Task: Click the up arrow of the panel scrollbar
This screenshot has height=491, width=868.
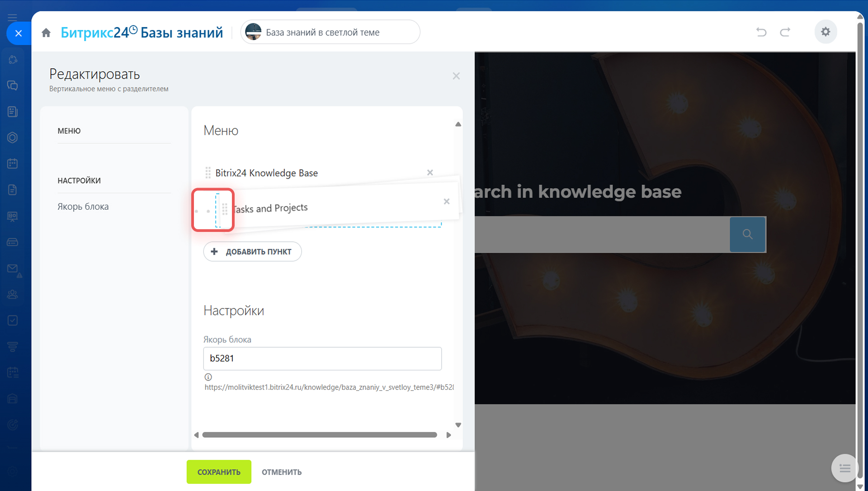Action: (458, 124)
